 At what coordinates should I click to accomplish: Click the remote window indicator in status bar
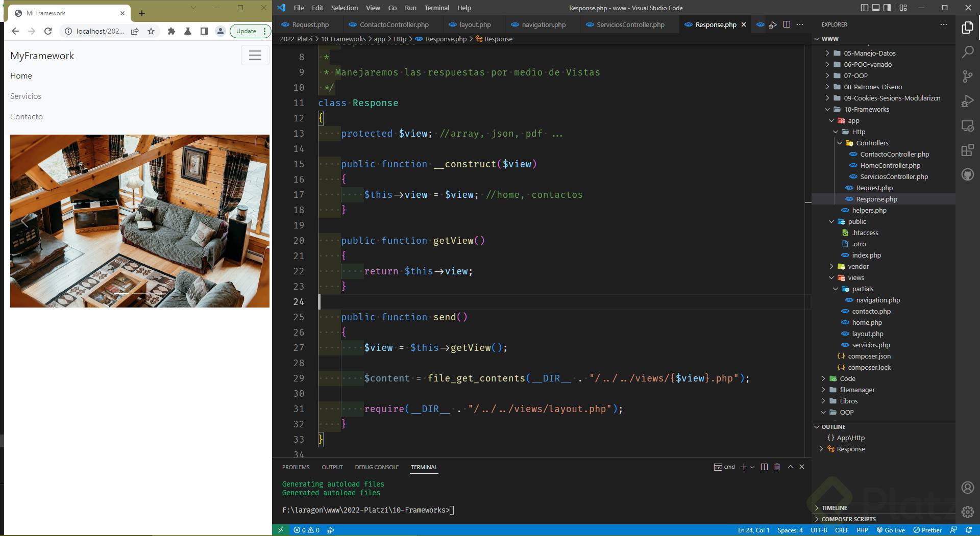280,530
